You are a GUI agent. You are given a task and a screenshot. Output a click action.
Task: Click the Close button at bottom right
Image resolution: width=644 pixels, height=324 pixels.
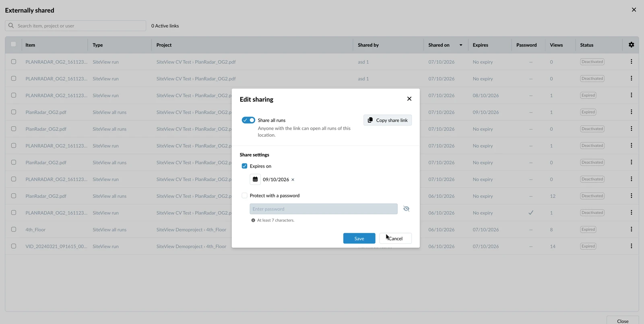(x=623, y=320)
